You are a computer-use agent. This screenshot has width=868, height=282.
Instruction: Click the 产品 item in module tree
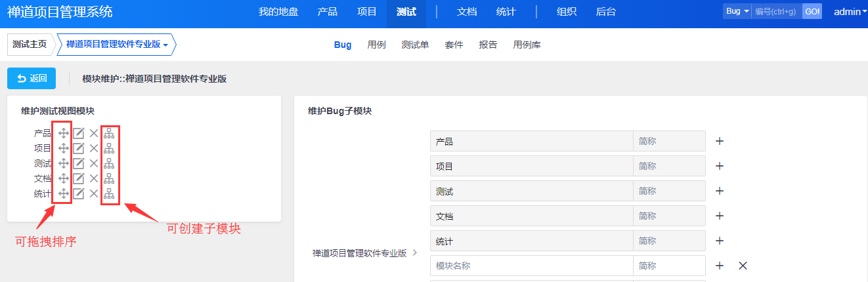pos(42,133)
